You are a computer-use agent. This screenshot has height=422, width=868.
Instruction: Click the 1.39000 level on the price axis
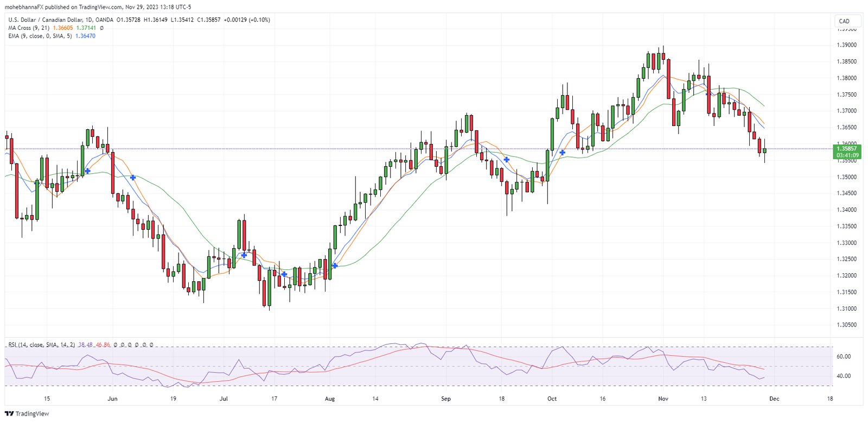[x=846, y=45]
